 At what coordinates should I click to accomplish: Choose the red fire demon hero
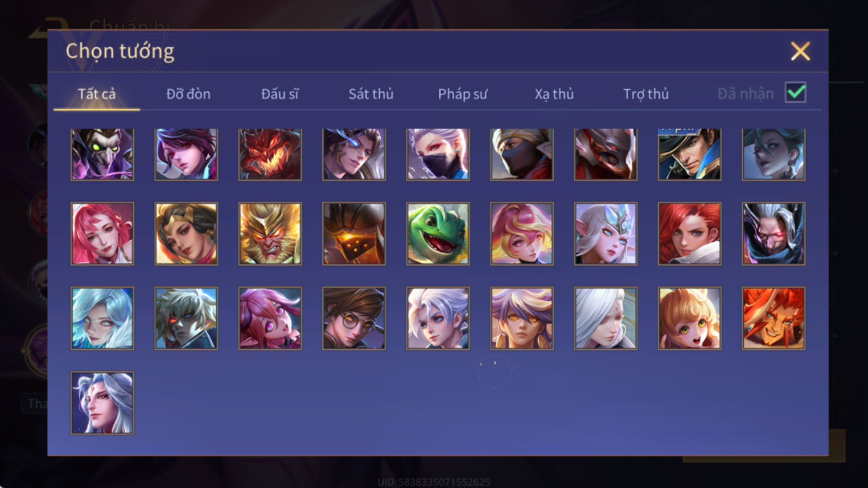click(x=270, y=154)
